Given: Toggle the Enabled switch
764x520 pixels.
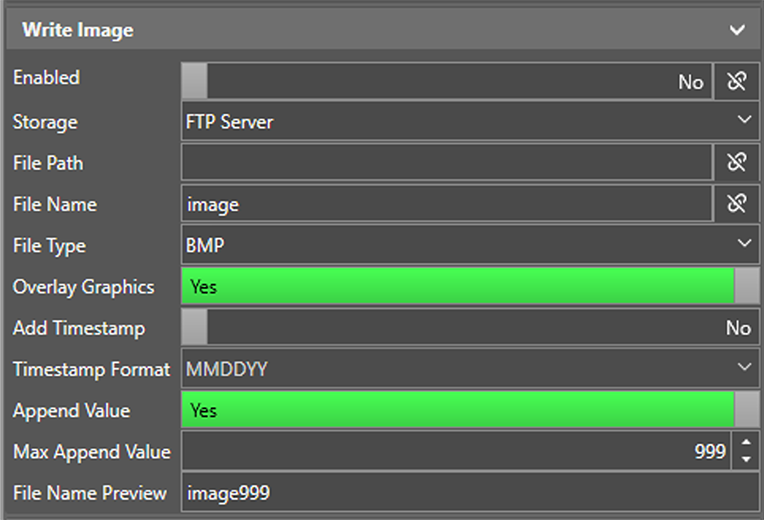Looking at the screenshot, I should 446,81.
